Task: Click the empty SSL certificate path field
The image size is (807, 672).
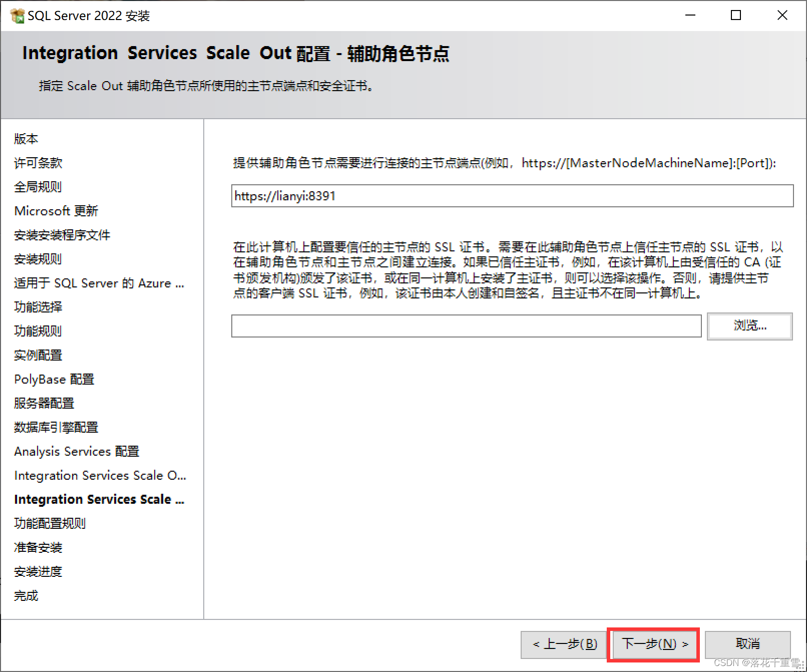Action: (x=466, y=326)
